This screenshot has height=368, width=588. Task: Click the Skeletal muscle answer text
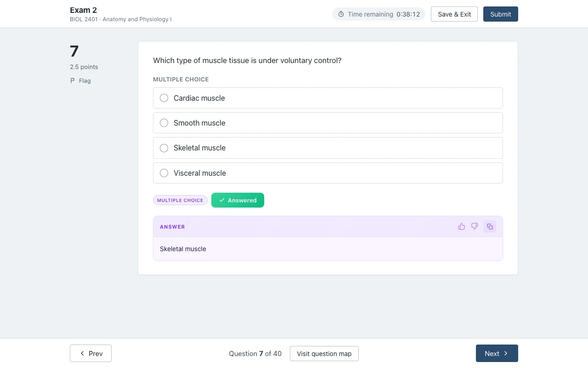[183, 249]
